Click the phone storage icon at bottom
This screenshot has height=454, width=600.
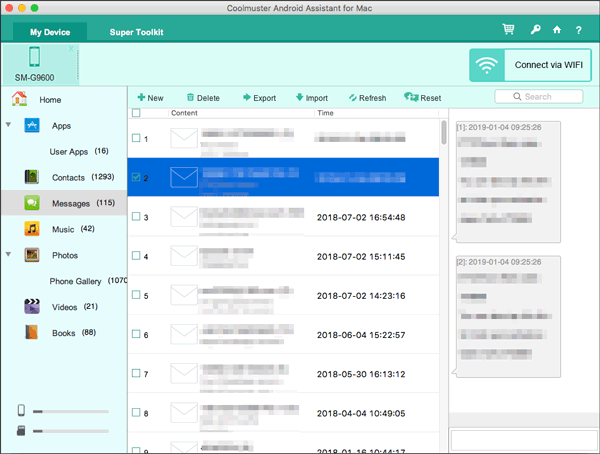pyautogui.click(x=21, y=410)
